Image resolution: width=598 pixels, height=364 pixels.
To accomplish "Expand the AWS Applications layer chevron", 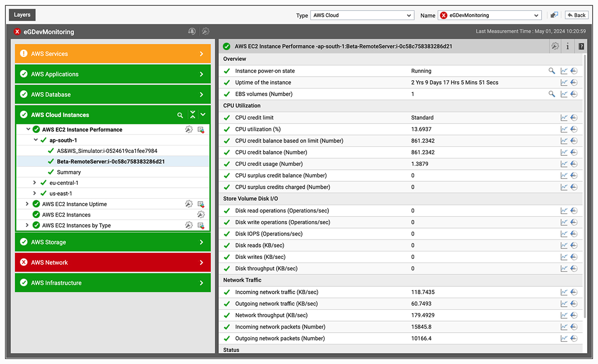I will click(201, 74).
